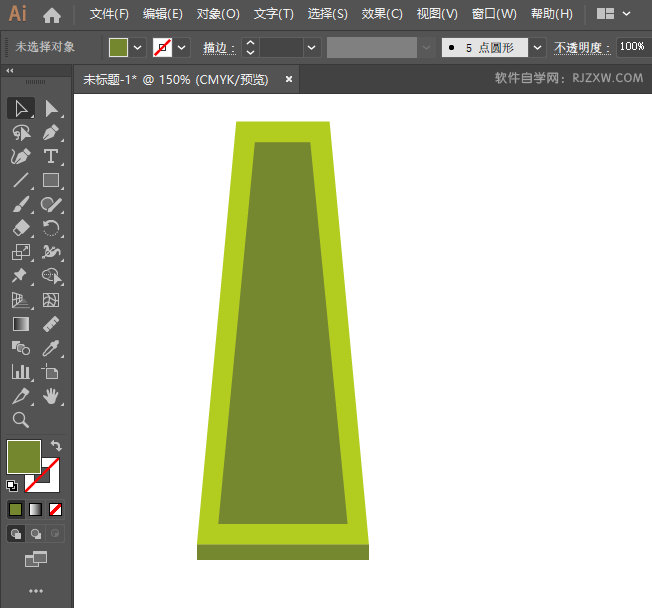The width and height of the screenshot is (652, 608).
Task: Select the Hand tool
Action: 51,396
